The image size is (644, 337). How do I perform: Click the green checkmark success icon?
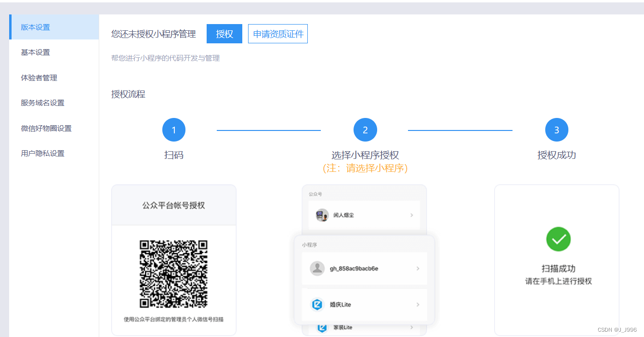click(558, 239)
